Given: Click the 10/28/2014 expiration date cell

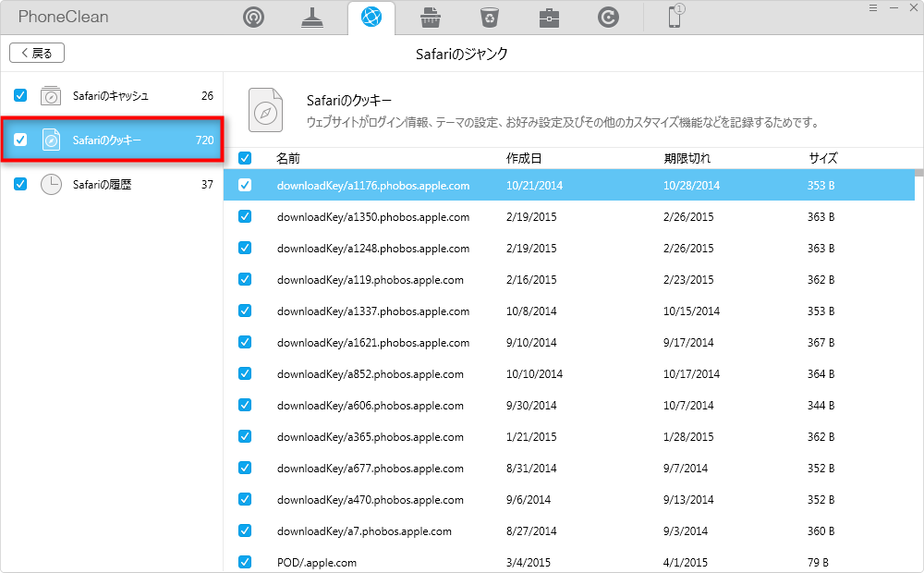Looking at the screenshot, I should [x=691, y=185].
